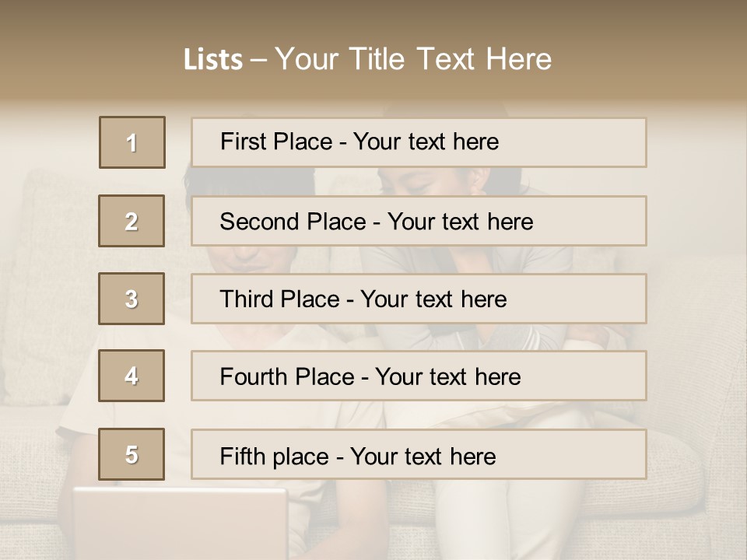Click the laptop in background photo

(x=180, y=523)
